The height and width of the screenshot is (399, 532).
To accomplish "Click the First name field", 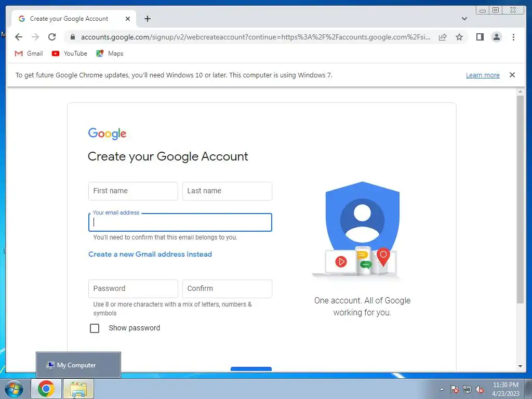I will 133,191.
